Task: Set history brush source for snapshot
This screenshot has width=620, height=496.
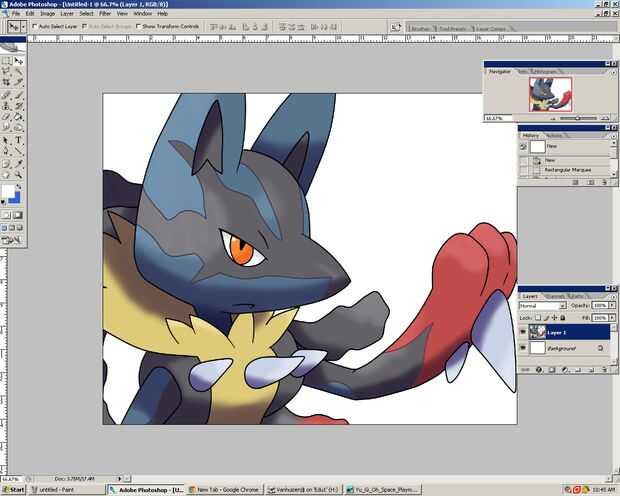Action: tap(524, 147)
